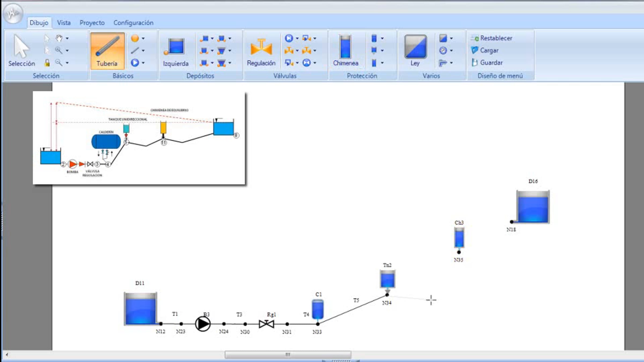Switch to the Vista tab
The image size is (644, 362).
coord(64,23)
